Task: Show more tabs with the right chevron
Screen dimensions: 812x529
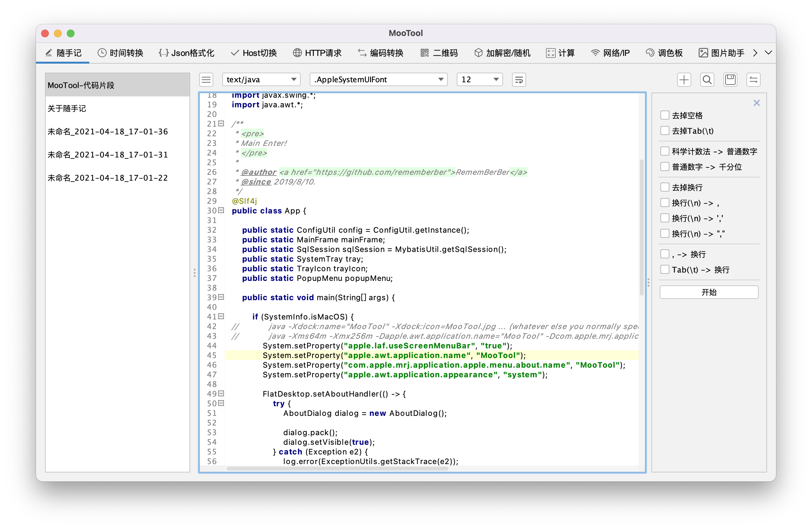Action: pos(755,53)
